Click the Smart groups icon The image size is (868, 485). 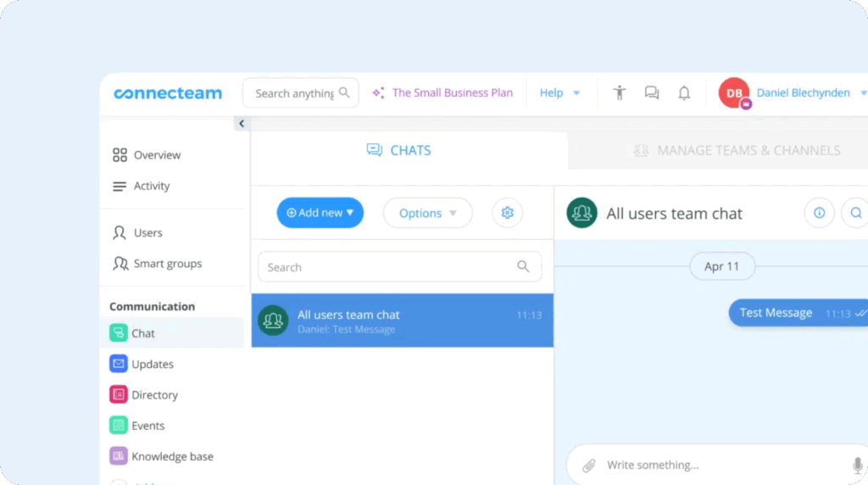click(x=120, y=264)
